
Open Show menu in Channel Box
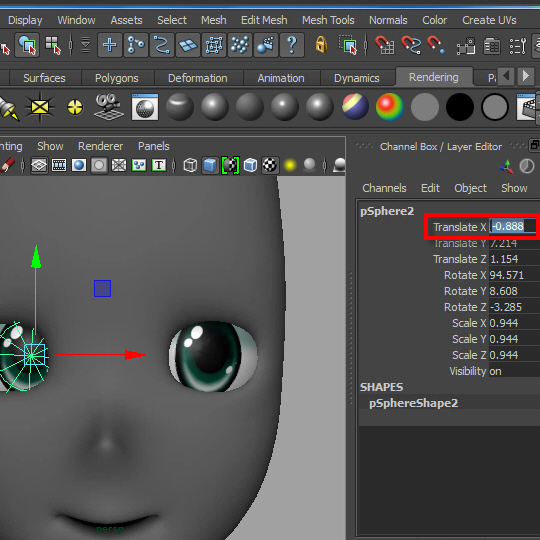[x=514, y=188]
